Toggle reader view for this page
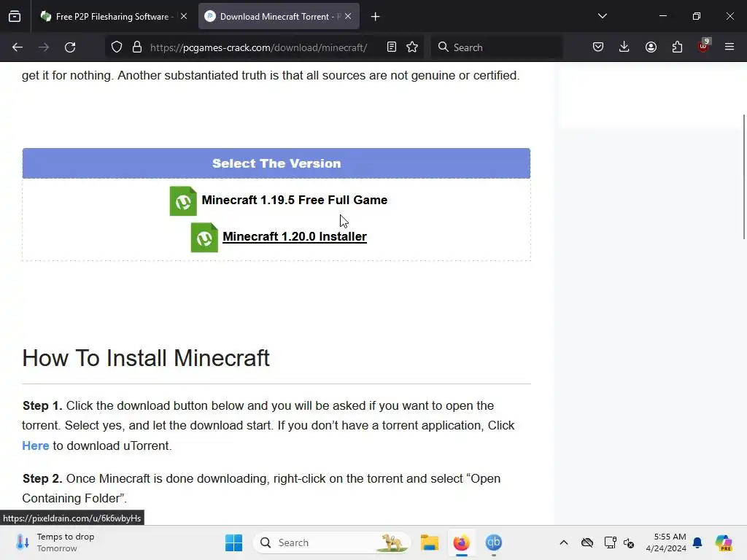747x560 pixels. coord(392,47)
